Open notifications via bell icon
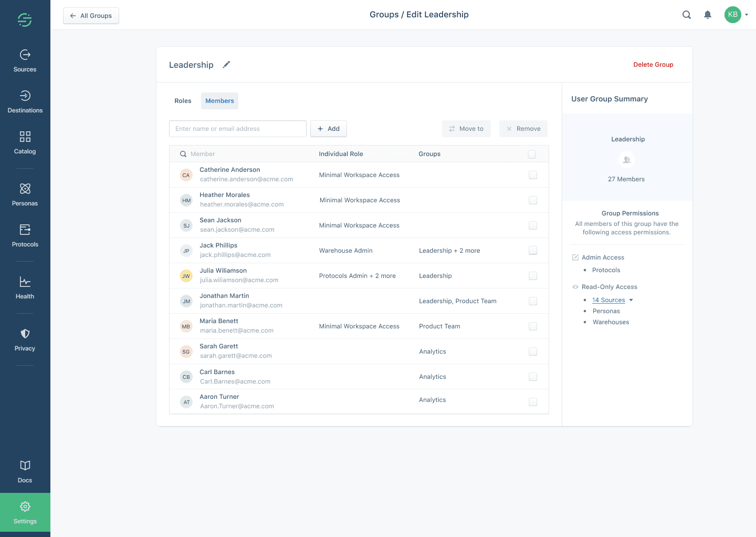Screen dimensions: 756x537 (x=708, y=15)
